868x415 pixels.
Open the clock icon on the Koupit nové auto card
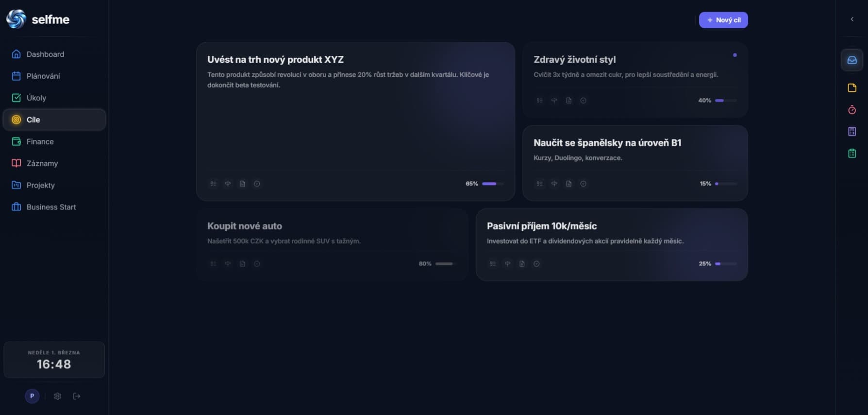[257, 264]
